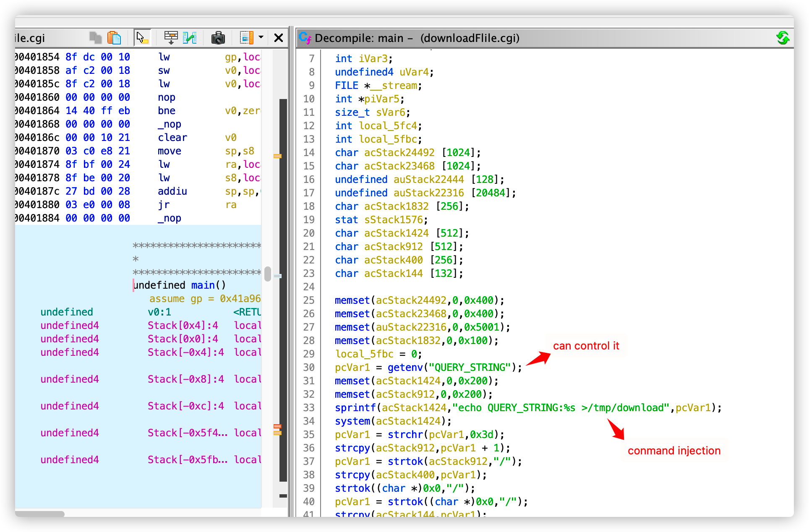Image resolution: width=809 pixels, height=532 pixels.
Task: Click the sprintf call on line 33
Action: (355, 408)
